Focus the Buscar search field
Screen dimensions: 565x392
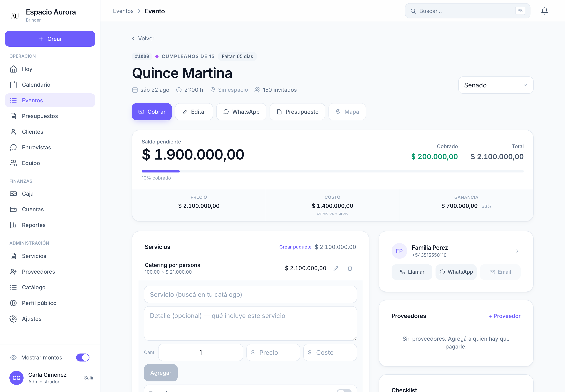467,11
